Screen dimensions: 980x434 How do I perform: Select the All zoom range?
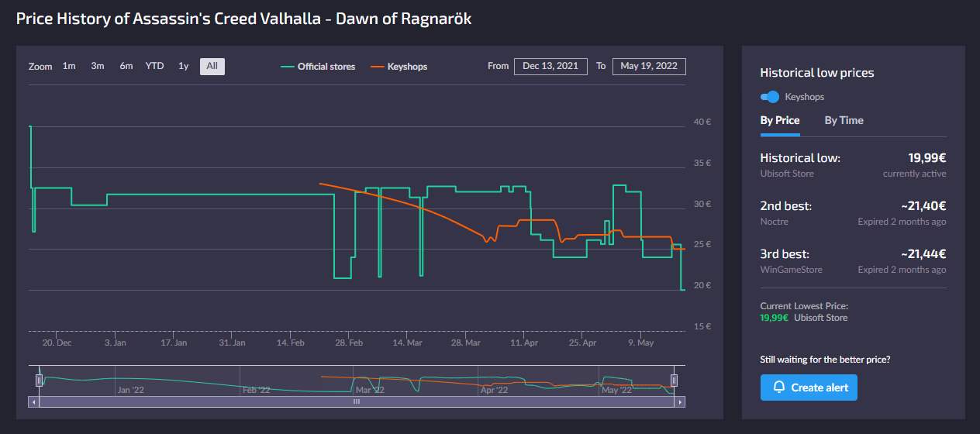tap(212, 66)
